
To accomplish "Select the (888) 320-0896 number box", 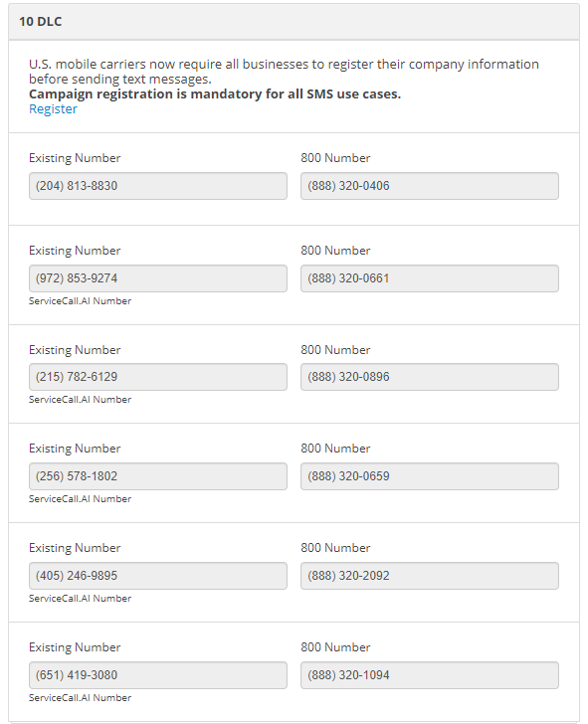I will 430,377.
